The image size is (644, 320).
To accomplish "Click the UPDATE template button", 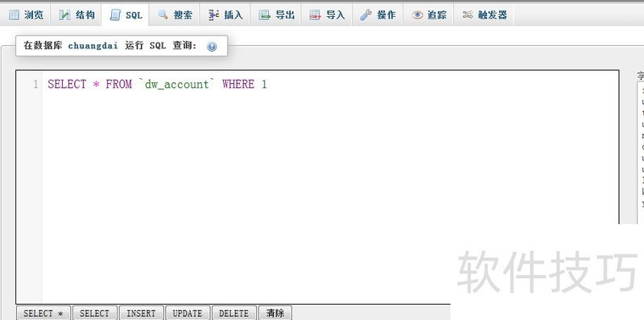I will 188,314.
